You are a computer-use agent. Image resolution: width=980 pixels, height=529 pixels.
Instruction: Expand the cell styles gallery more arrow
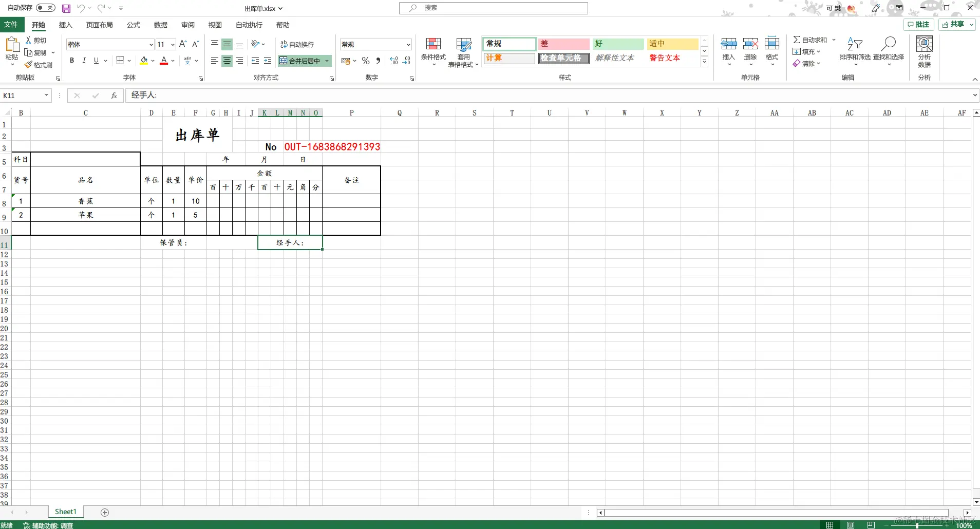[705, 62]
